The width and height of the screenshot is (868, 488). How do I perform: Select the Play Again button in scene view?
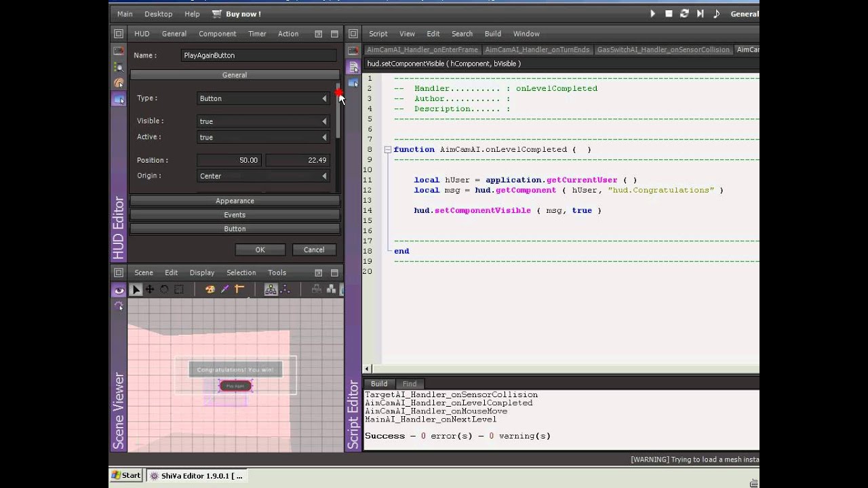(235, 386)
